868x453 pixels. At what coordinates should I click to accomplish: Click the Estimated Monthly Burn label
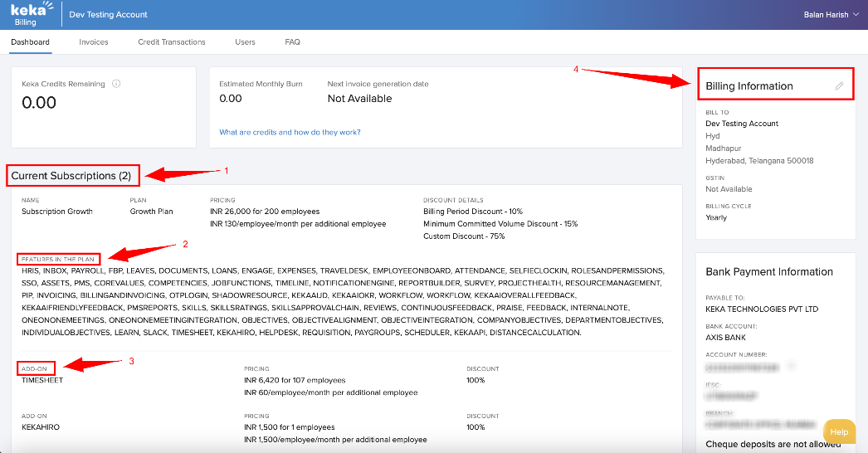pos(261,84)
